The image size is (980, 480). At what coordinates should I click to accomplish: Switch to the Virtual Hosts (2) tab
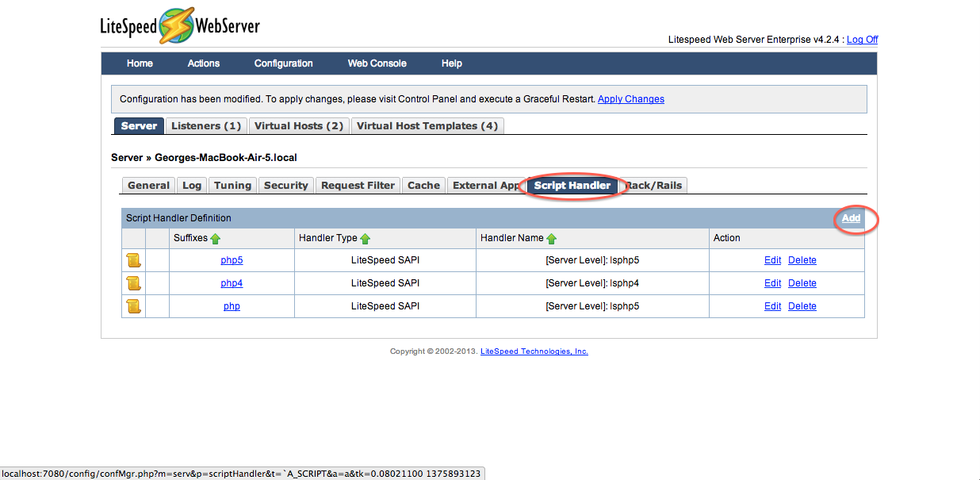point(299,126)
